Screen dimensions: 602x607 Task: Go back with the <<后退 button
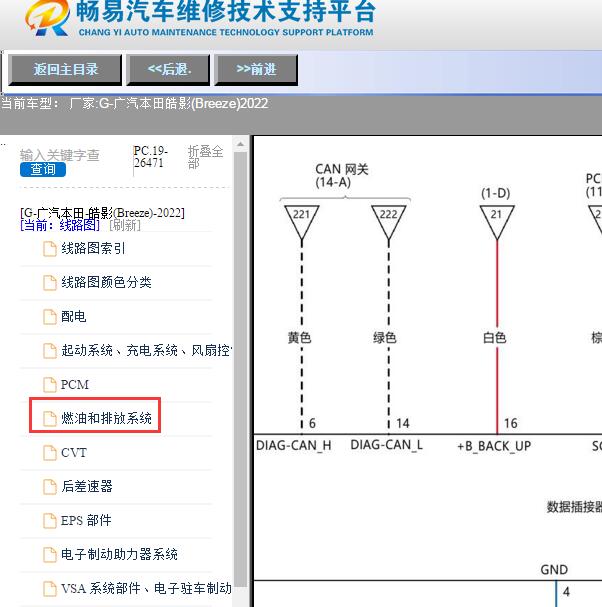pyautogui.click(x=168, y=70)
